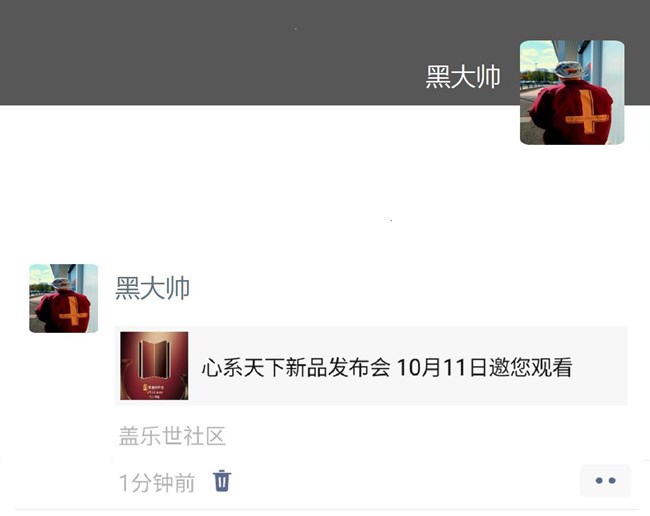Open the red folding-phone thumbnail in link card
Image resolution: width=650 pixels, height=516 pixels.
pyautogui.click(x=154, y=366)
